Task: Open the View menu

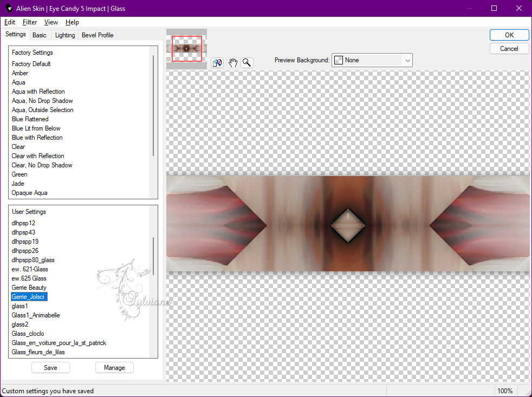Action: click(x=51, y=22)
